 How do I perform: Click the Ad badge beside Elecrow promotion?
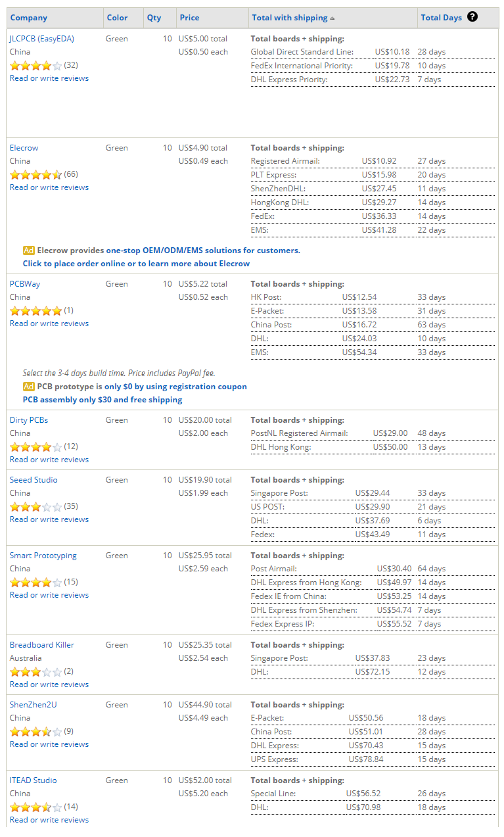[29, 251]
